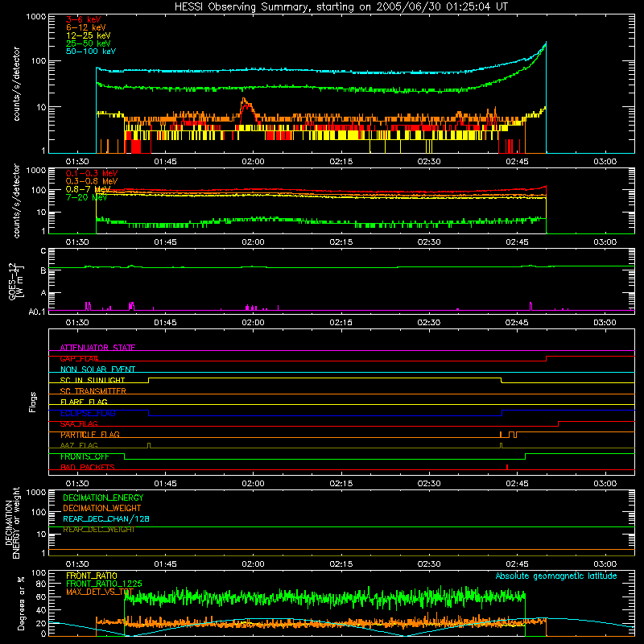
Task: Click the 02:15 tick label under top panel
Action: (341, 162)
